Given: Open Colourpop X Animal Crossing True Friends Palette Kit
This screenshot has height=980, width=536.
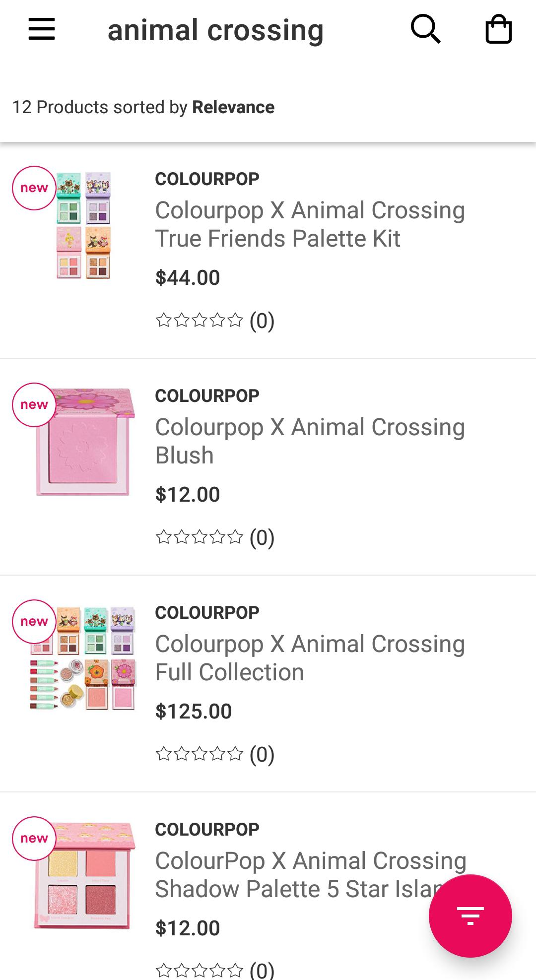Looking at the screenshot, I should (310, 223).
